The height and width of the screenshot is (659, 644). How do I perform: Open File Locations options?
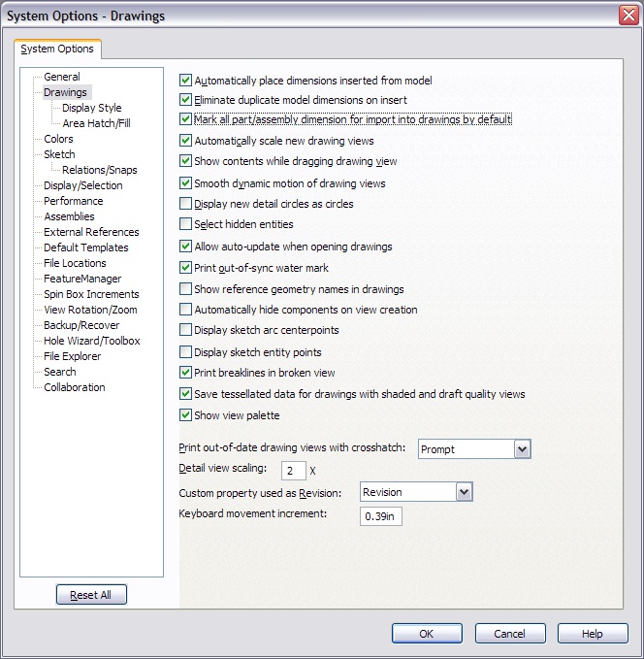pyautogui.click(x=76, y=263)
